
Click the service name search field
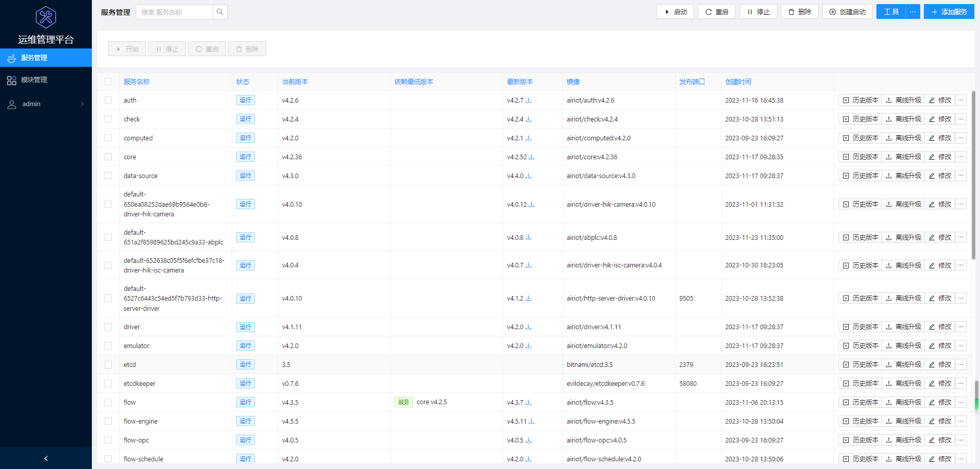tap(174, 12)
